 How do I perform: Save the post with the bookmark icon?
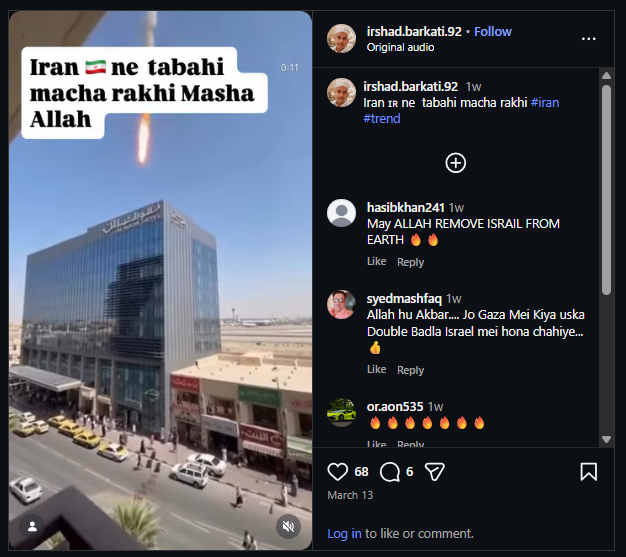click(x=588, y=472)
